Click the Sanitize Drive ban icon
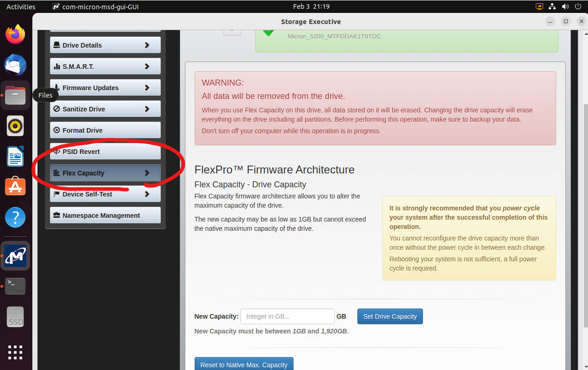Viewport: 588px width, 370px height. (57, 109)
